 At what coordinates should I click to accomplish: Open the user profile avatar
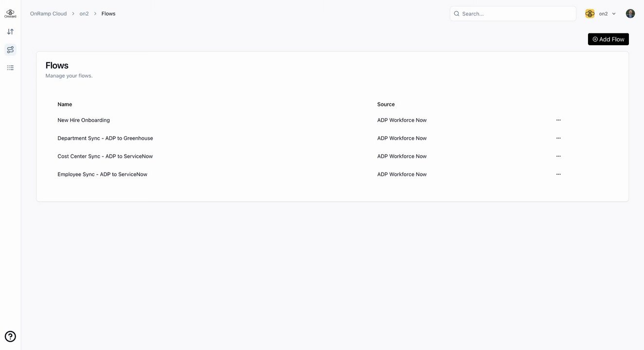click(x=630, y=14)
